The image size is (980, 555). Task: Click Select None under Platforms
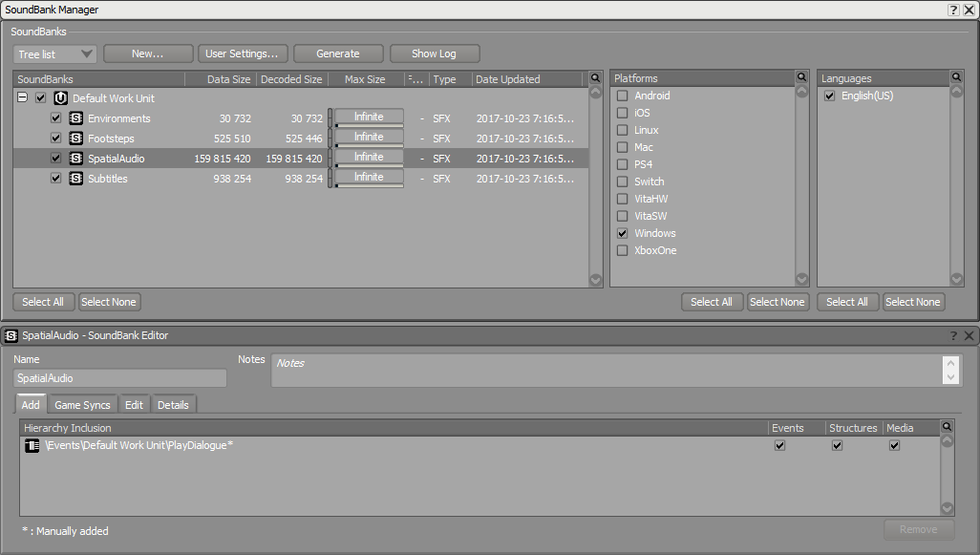tap(778, 302)
